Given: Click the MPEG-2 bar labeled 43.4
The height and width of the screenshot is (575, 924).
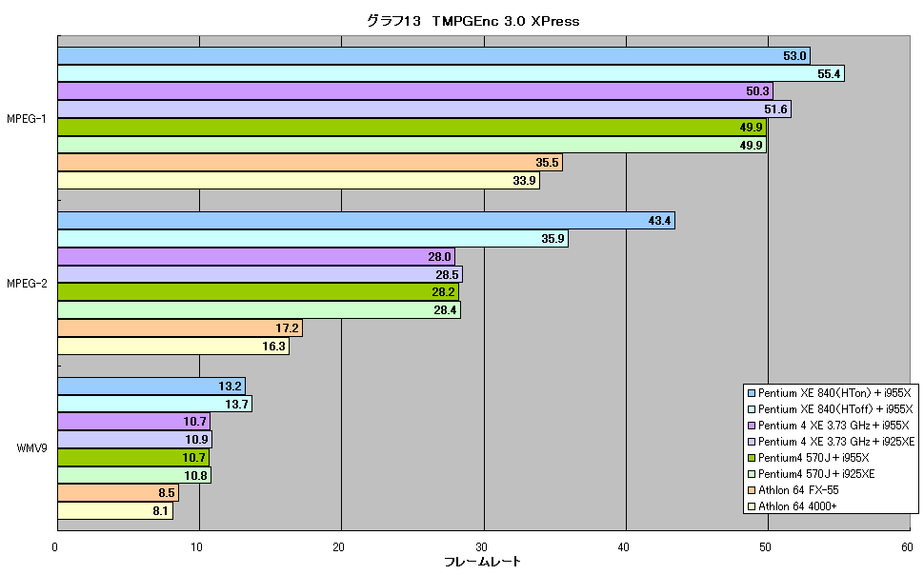Looking at the screenshot, I should point(366,221).
